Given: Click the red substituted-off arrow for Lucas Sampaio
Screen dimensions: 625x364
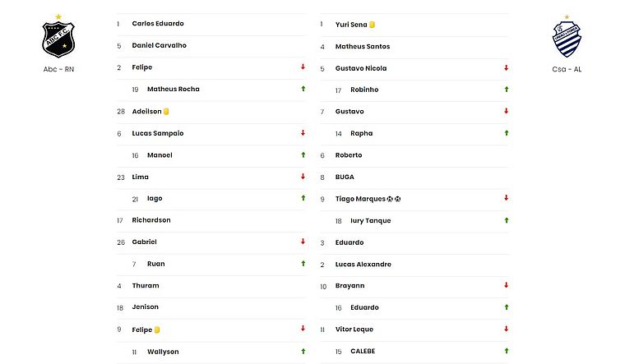Looking at the screenshot, I should 303,133.
